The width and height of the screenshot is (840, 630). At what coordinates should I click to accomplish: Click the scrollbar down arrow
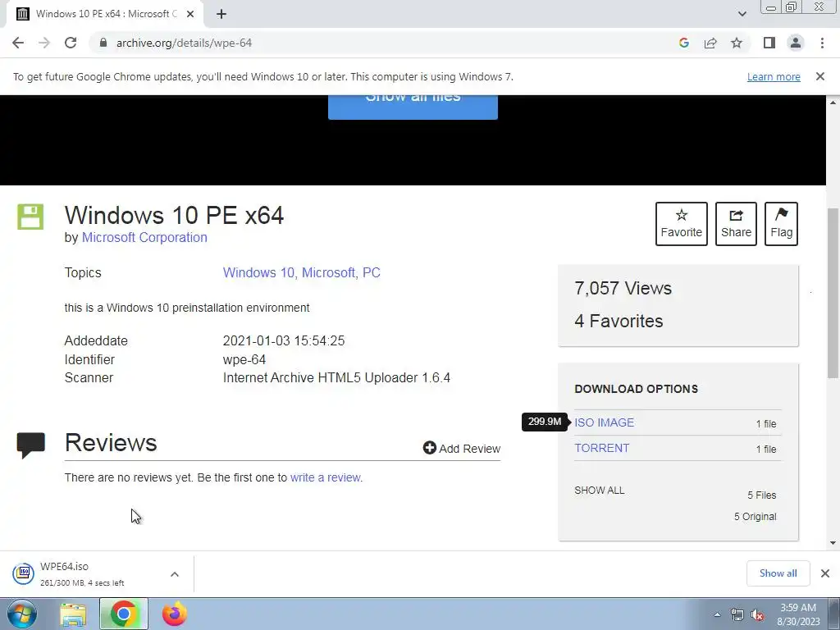point(833,543)
